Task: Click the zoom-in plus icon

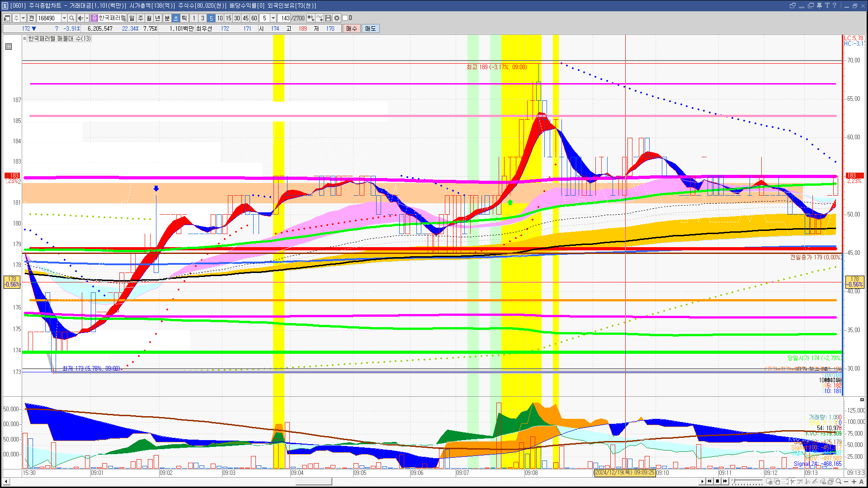Action: pos(854,482)
